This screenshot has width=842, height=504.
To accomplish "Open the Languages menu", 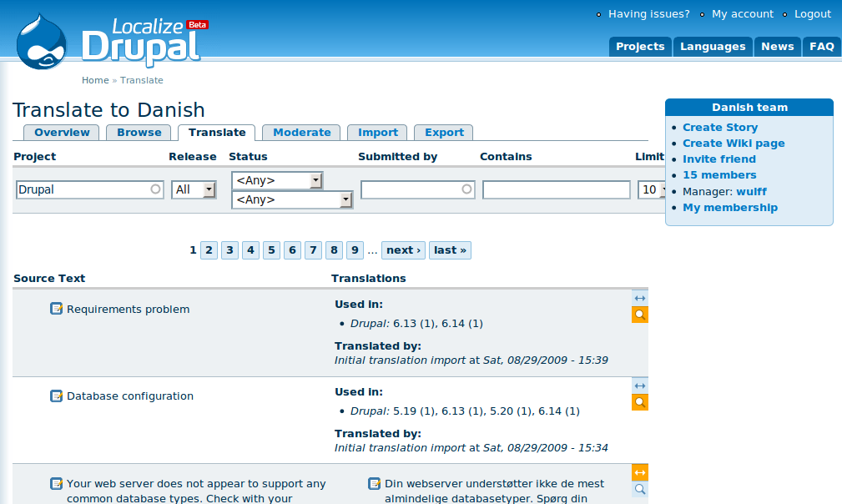I will pyautogui.click(x=713, y=47).
